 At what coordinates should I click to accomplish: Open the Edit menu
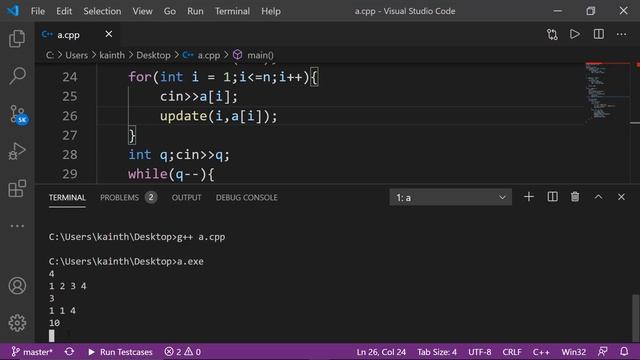[64, 11]
